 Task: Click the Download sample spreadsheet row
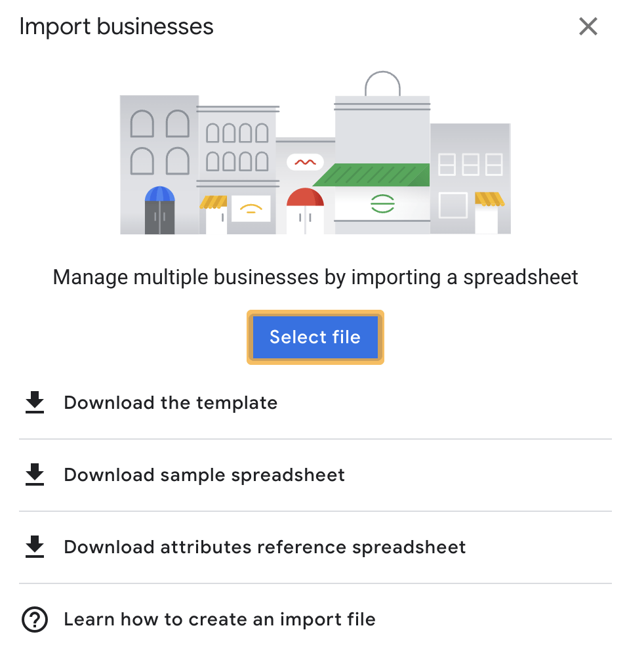315,474
